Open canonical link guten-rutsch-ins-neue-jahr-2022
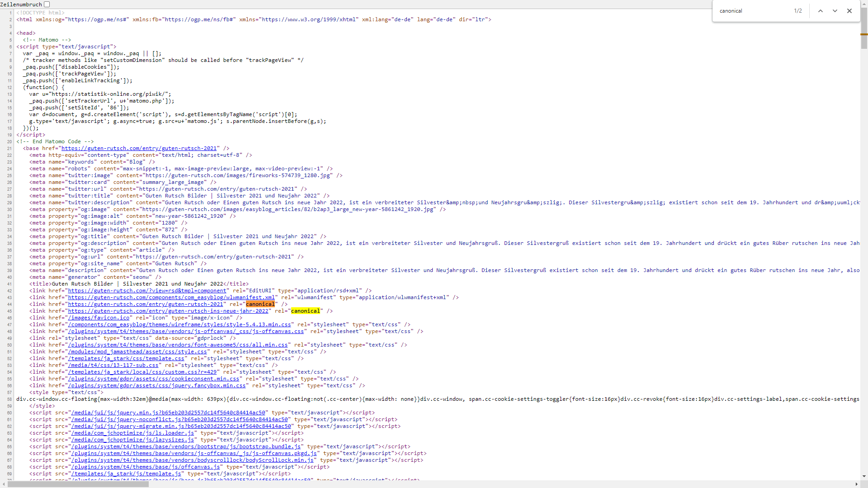The height and width of the screenshot is (488, 868). (x=168, y=311)
